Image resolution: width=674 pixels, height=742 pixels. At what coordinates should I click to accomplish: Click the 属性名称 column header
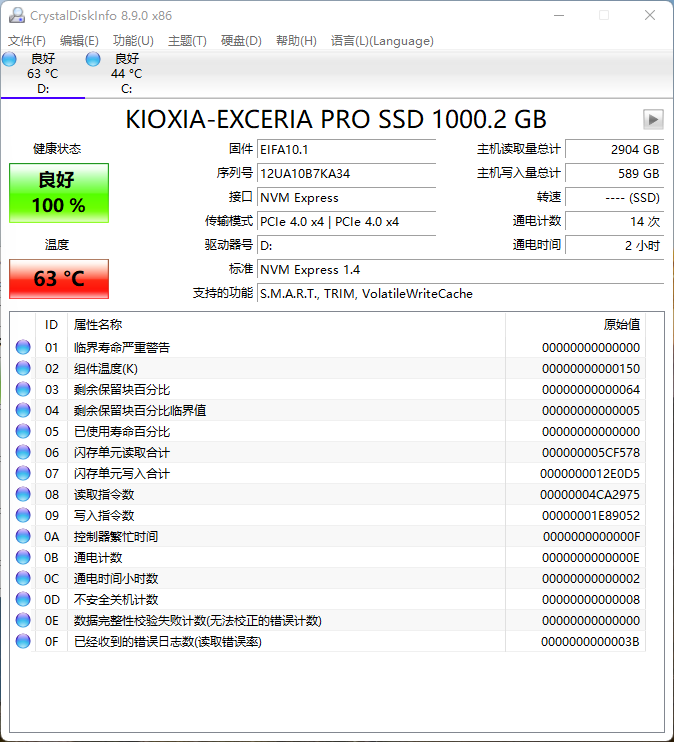coord(286,325)
